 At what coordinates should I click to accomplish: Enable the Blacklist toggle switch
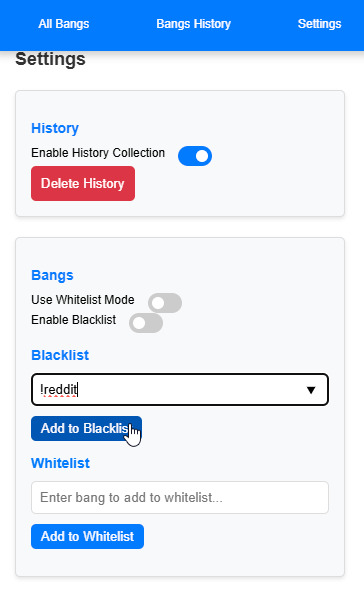tap(146, 323)
